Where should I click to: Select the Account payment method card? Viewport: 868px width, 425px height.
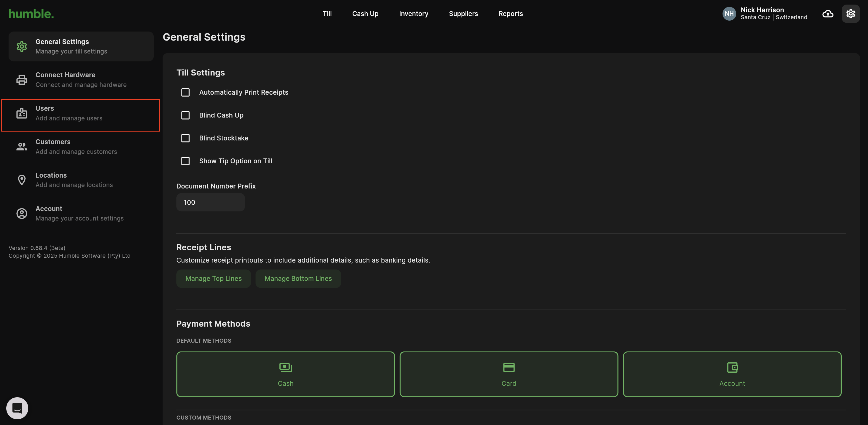click(x=732, y=374)
